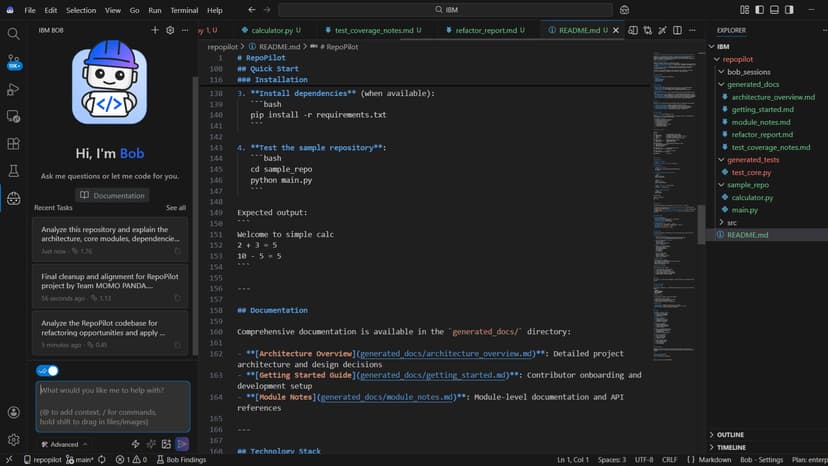Click the main* branch indicator
The height and width of the screenshot is (466, 828).
coord(80,460)
